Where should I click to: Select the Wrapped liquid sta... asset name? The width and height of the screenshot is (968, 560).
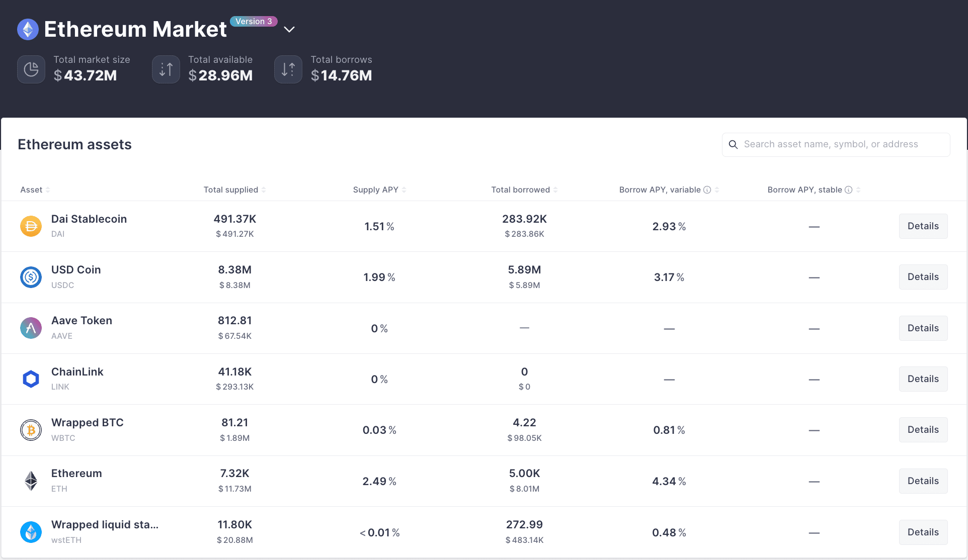point(105,525)
